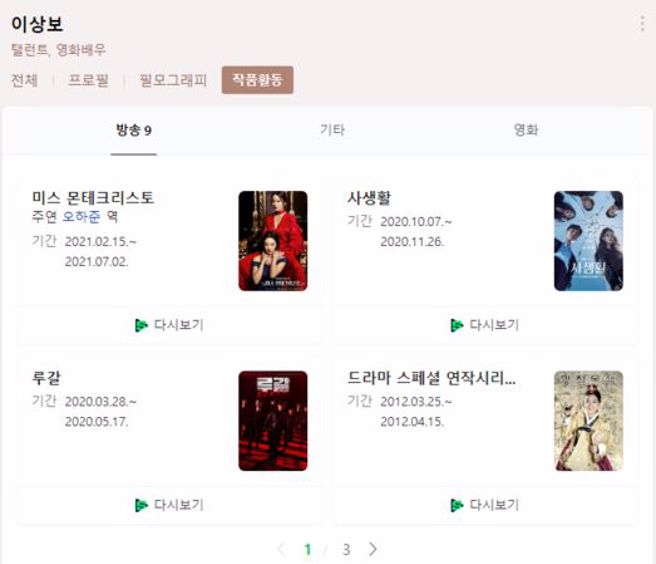Open the 프로필 section
656x564 pixels.
[x=88, y=80]
